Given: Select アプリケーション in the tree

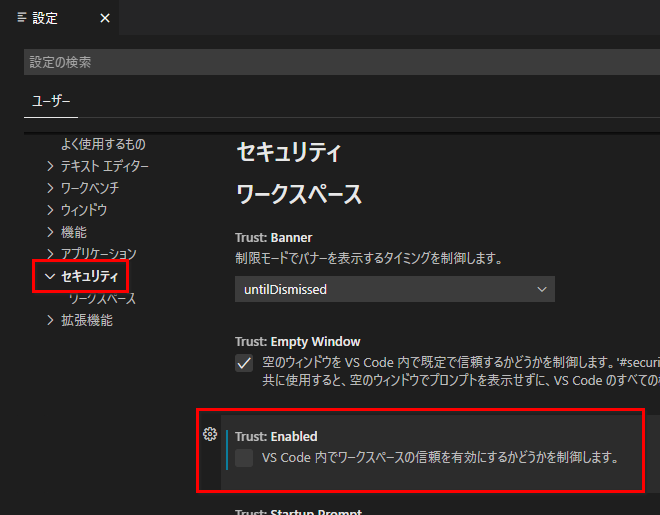Looking at the screenshot, I should click(x=99, y=254).
